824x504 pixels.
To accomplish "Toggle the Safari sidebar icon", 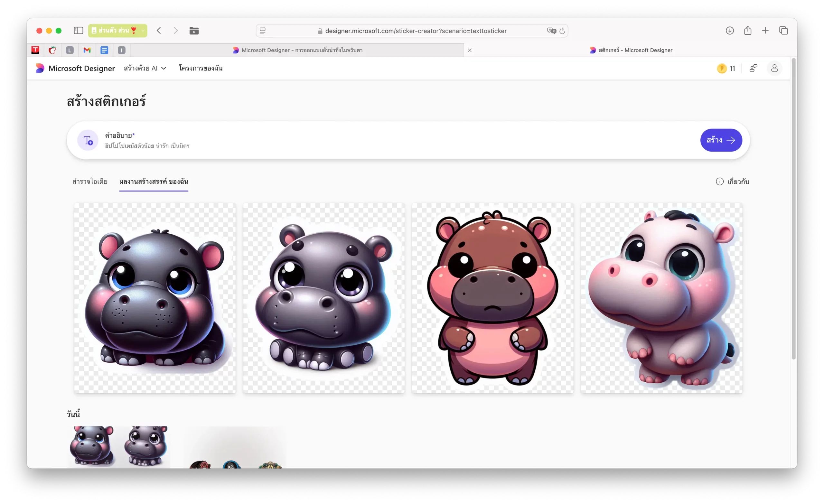I will point(78,31).
